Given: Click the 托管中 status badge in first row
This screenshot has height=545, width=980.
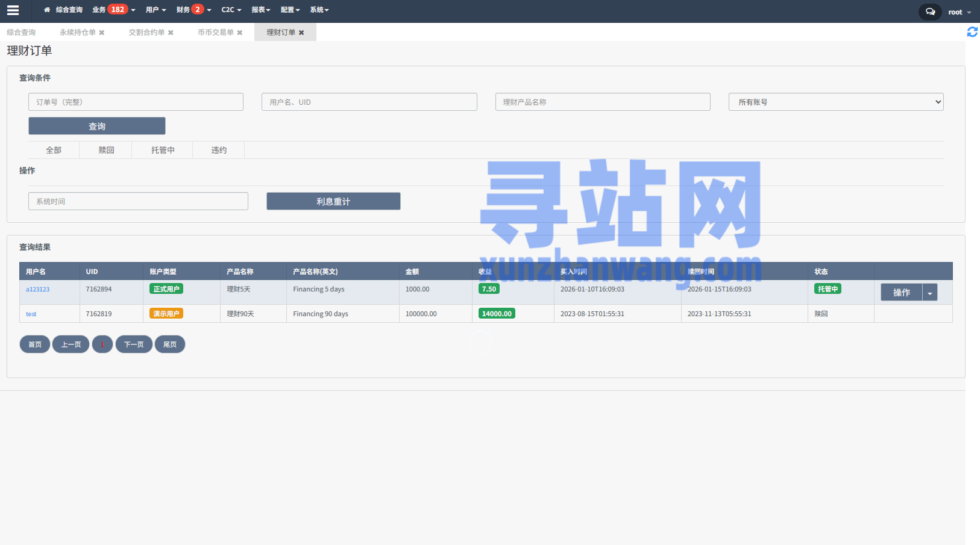Looking at the screenshot, I should click(x=827, y=289).
